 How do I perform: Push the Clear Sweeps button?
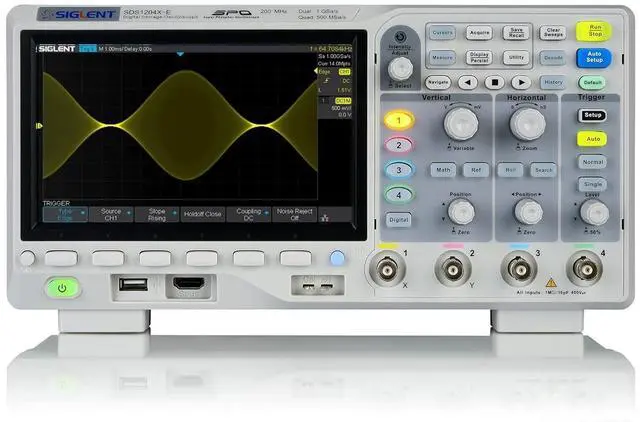coord(553,33)
